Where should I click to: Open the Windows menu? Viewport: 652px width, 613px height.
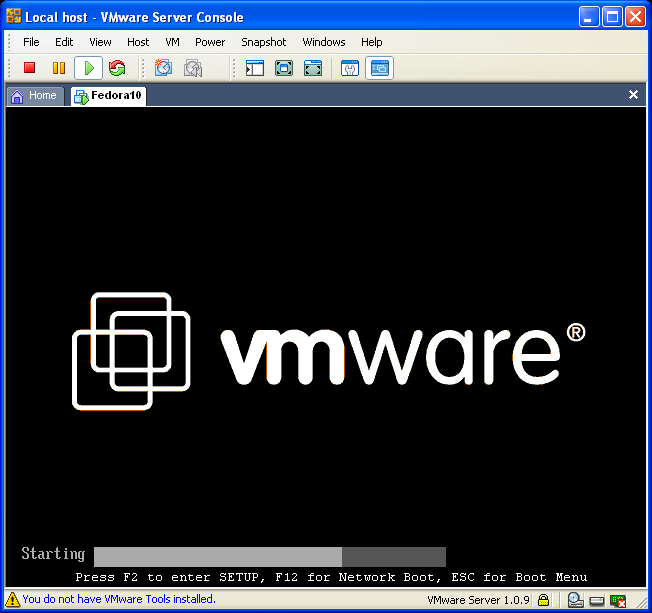tap(324, 42)
